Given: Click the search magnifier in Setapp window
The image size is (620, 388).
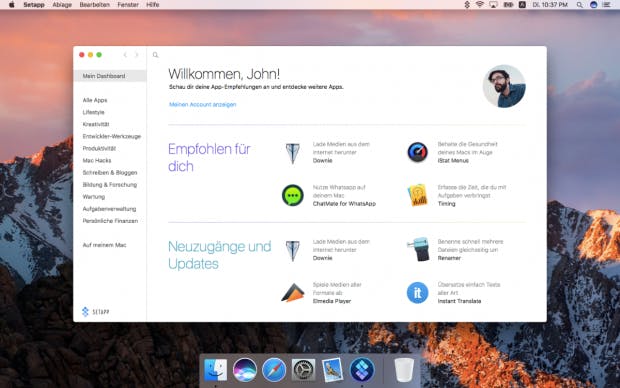Looking at the screenshot, I should pyautogui.click(x=155, y=55).
